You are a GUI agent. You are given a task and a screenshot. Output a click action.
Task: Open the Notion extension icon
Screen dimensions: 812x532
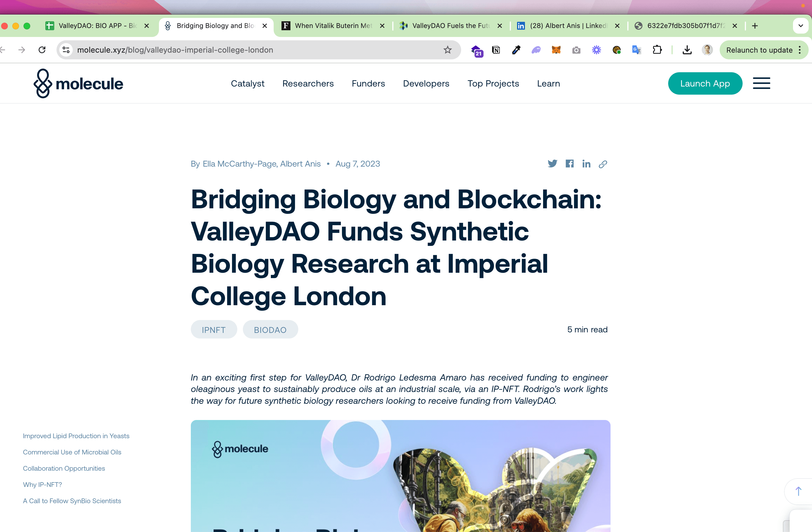(496, 50)
